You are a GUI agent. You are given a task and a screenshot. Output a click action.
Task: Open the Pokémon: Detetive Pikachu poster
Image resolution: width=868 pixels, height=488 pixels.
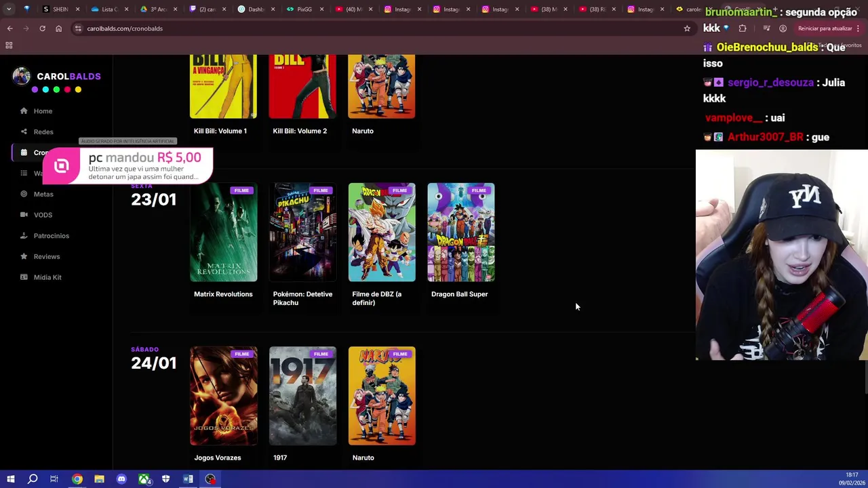302,232
